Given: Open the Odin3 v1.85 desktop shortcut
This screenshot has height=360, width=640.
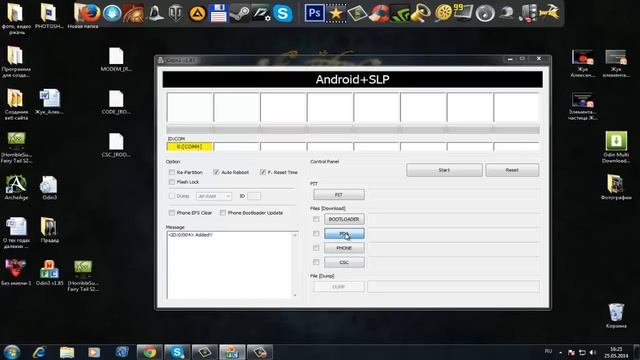Looking at the screenshot, I should [x=49, y=273].
